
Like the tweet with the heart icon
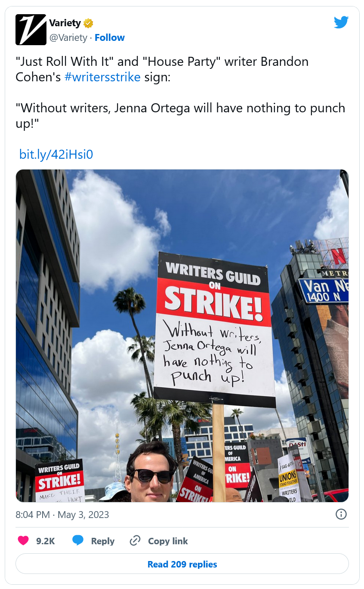click(23, 541)
